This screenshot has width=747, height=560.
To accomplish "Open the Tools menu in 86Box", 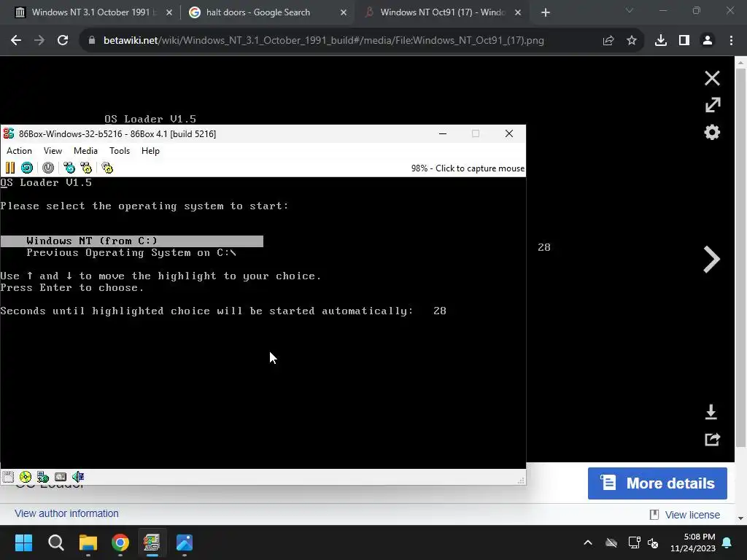I will (120, 151).
